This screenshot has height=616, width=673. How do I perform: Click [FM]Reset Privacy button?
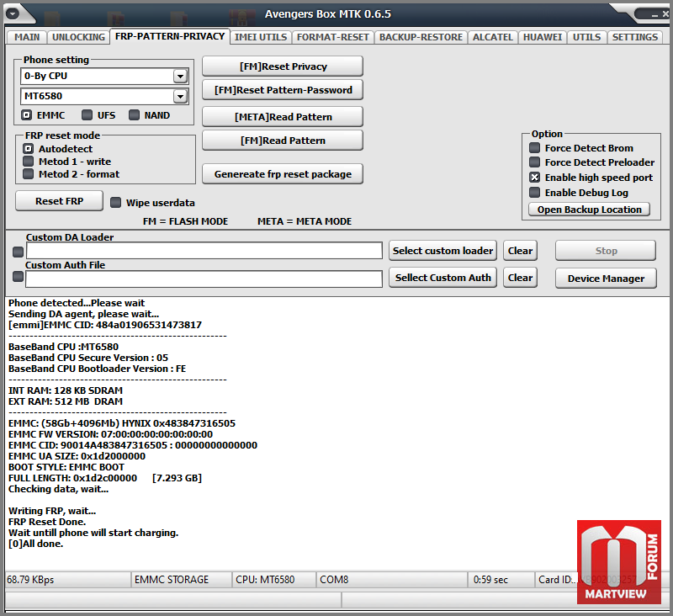283,66
